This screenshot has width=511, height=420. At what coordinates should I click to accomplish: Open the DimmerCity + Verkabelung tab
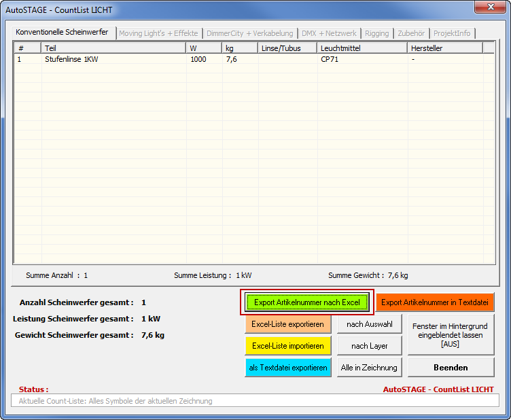point(249,33)
